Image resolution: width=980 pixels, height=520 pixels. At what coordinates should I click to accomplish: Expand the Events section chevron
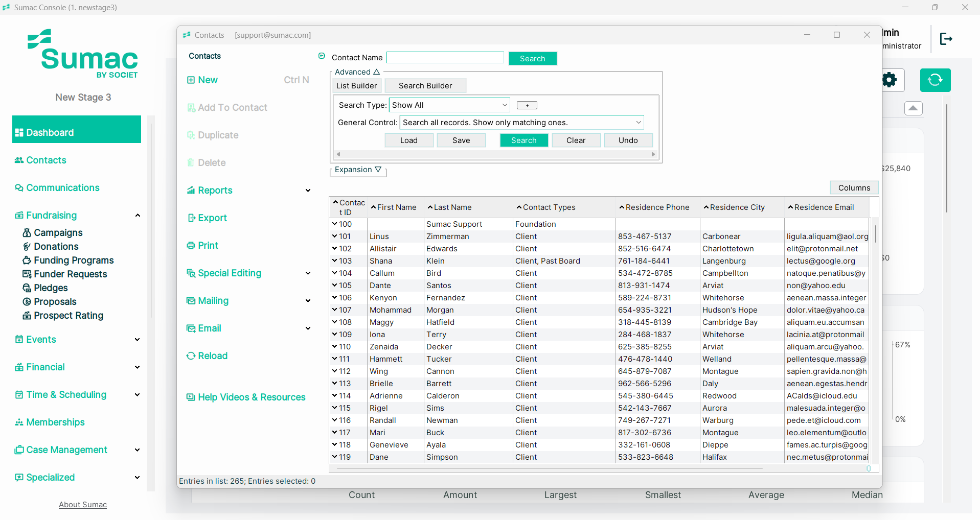coord(138,340)
